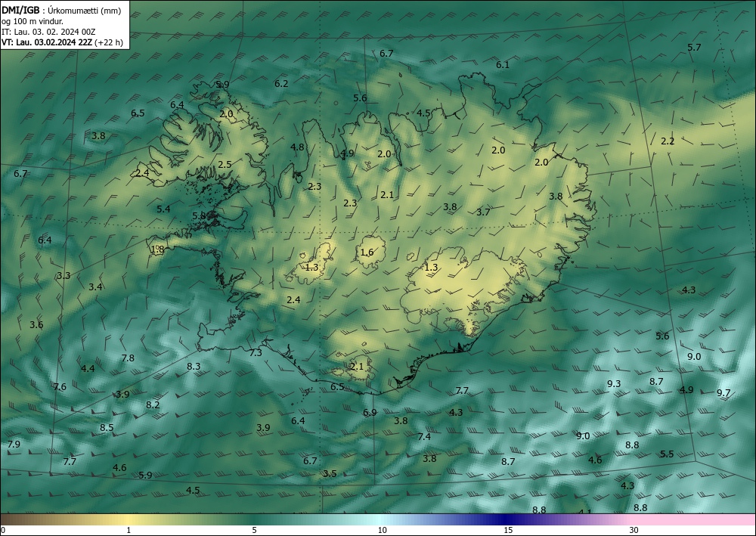The width and height of the screenshot is (756, 536).
Task: Click the precipitation value 3.4
Action: click(95, 287)
